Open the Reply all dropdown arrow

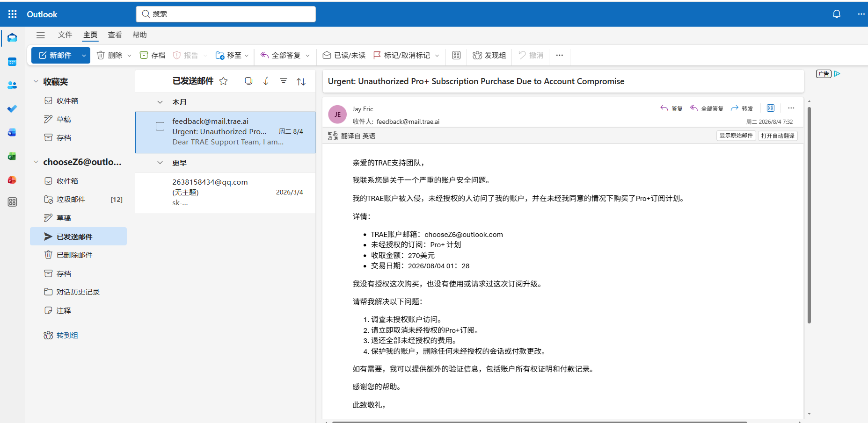point(307,55)
